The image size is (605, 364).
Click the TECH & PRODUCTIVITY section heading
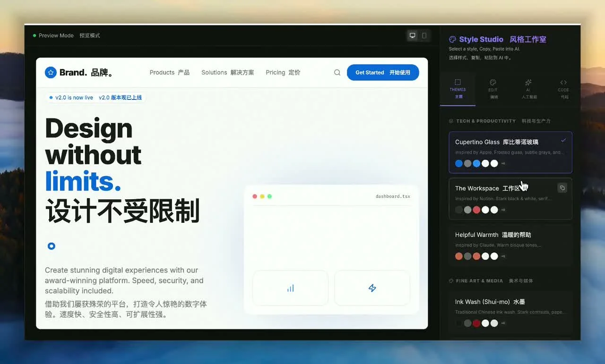(x=486, y=121)
